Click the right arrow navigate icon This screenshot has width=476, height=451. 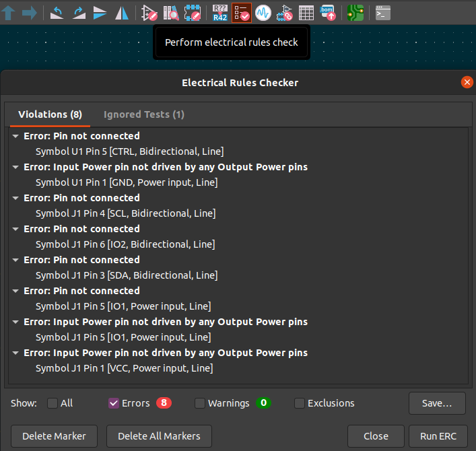pyautogui.click(x=30, y=13)
